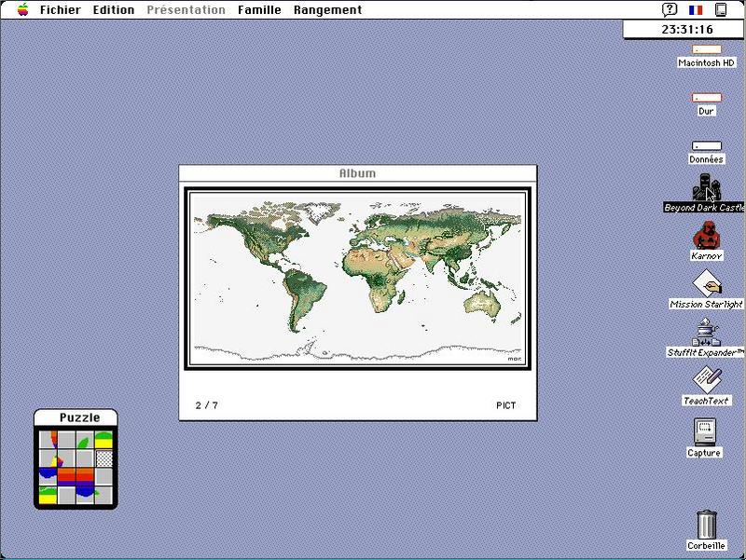Click the world map picture in Album

click(357, 279)
